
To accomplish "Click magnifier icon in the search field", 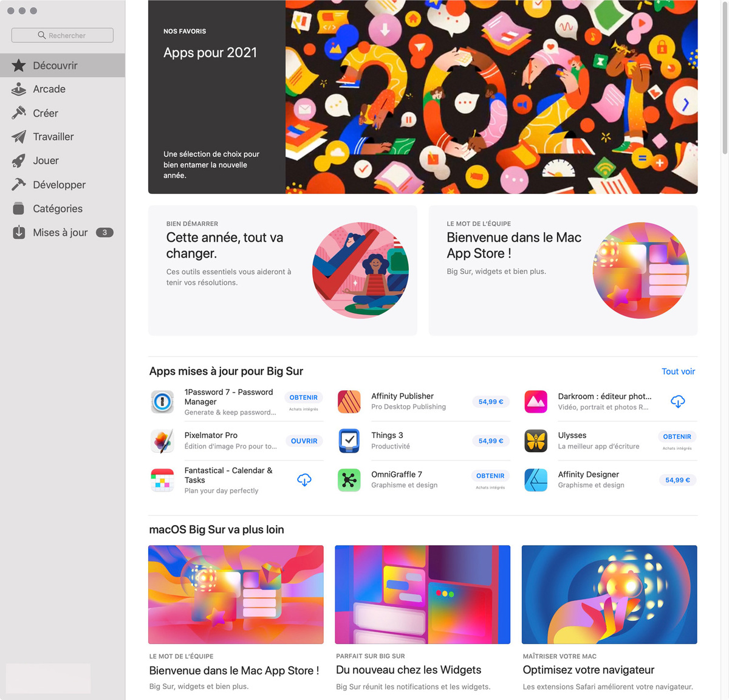I will (x=42, y=35).
